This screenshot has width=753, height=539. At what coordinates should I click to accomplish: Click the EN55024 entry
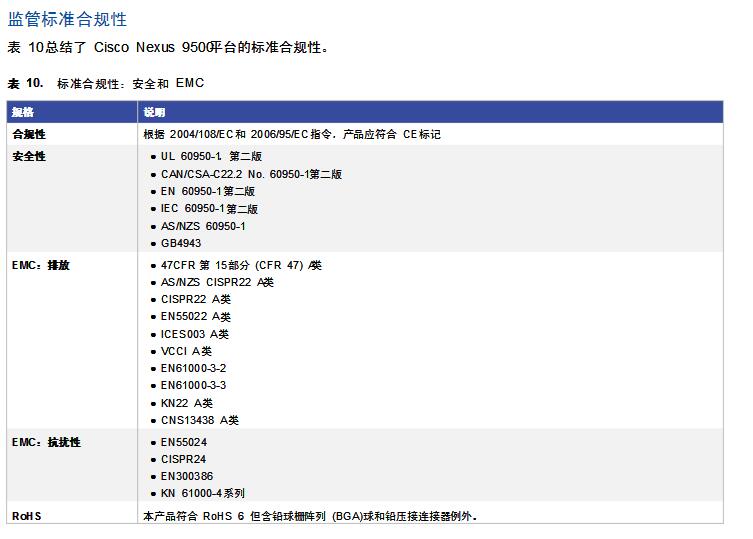pyautogui.click(x=184, y=442)
